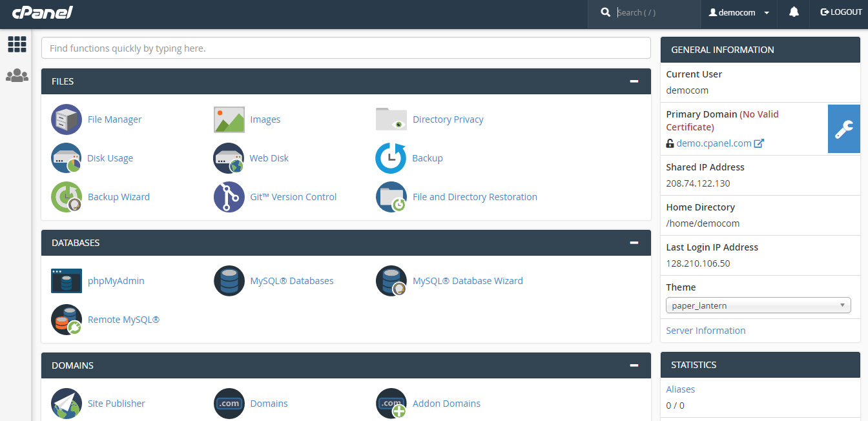Image resolution: width=868 pixels, height=421 pixels.
Task: Click the wrench icon beside Primary Domain
Action: [x=844, y=128]
